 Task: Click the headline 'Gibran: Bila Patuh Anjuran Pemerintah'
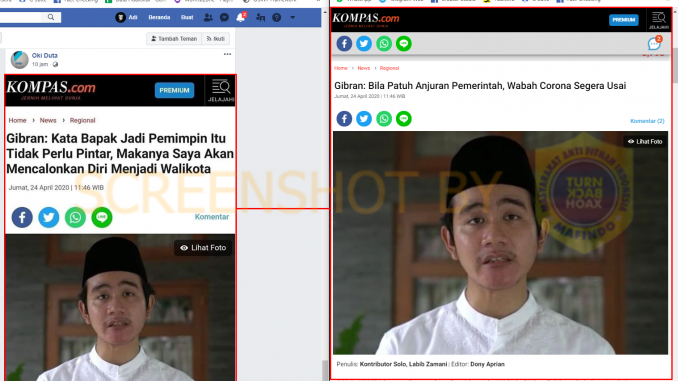(x=480, y=86)
